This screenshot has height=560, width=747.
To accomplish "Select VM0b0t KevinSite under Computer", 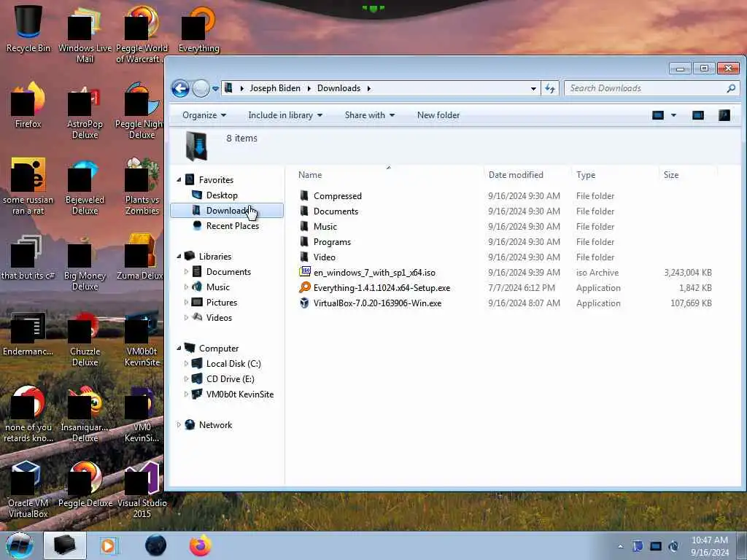I will (x=239, y=394).
